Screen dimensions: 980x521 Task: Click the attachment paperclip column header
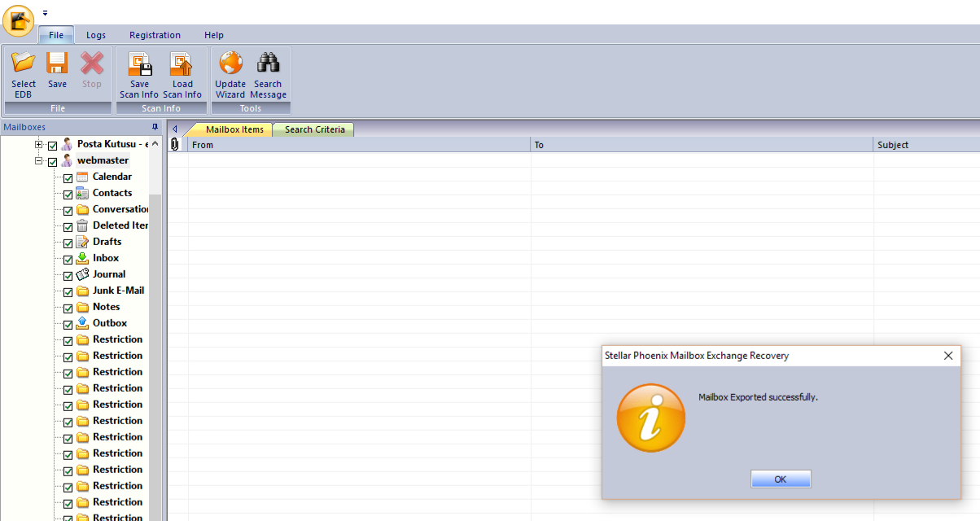click(174, 145)
